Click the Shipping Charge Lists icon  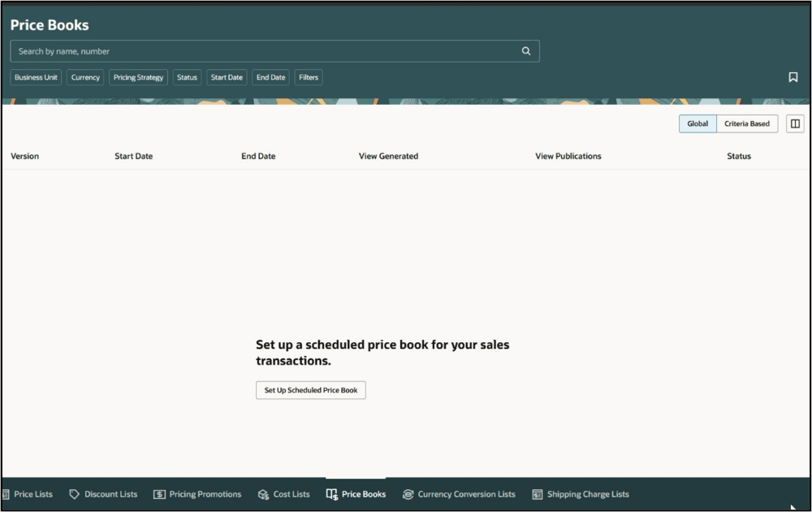click(538, 494)
